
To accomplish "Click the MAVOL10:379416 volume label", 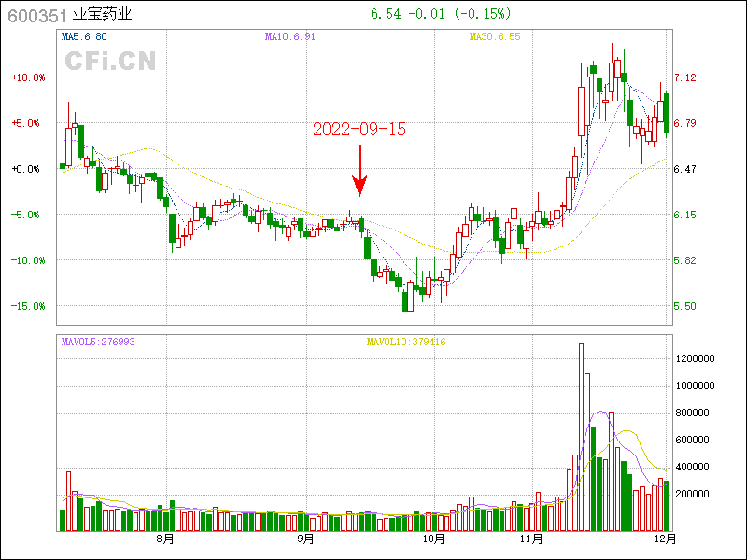I will tap(405, 342).
